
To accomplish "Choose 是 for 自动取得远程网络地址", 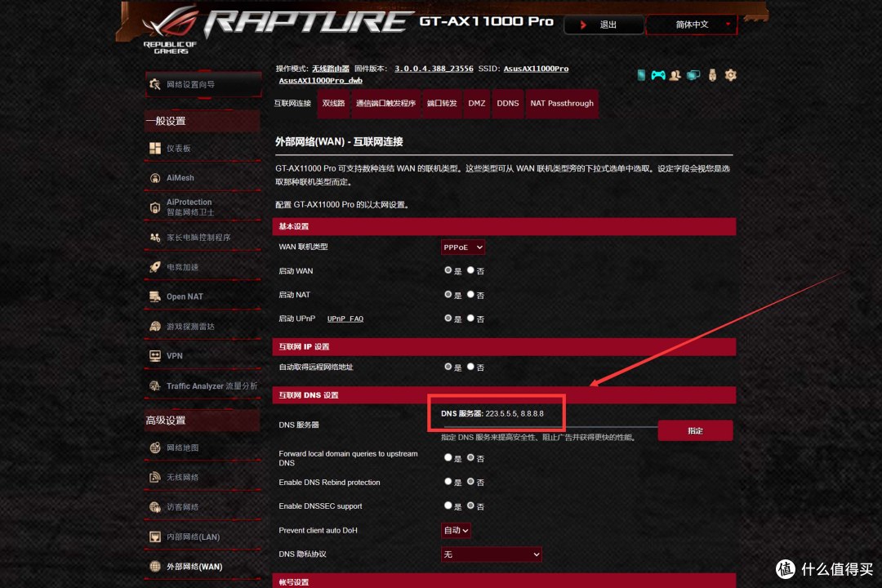I will [x=448, y=367].
